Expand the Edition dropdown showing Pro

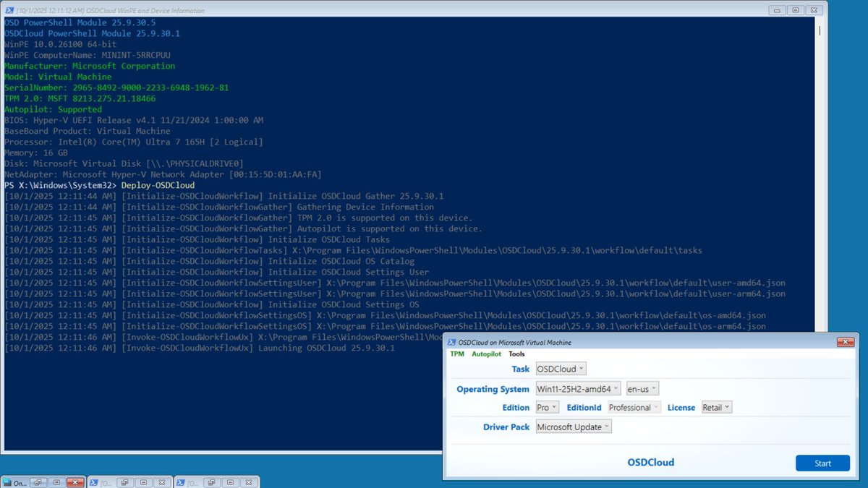coord(548,407)
